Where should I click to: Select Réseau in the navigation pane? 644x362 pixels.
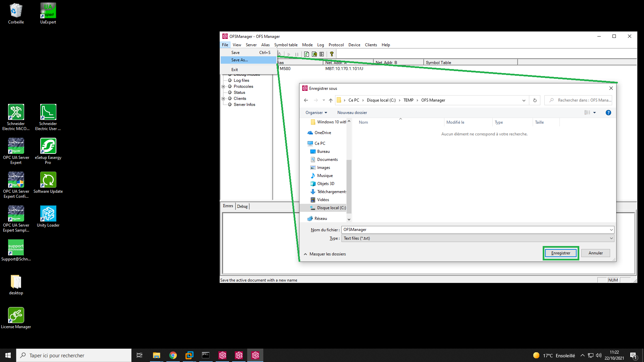pos(321,219)
